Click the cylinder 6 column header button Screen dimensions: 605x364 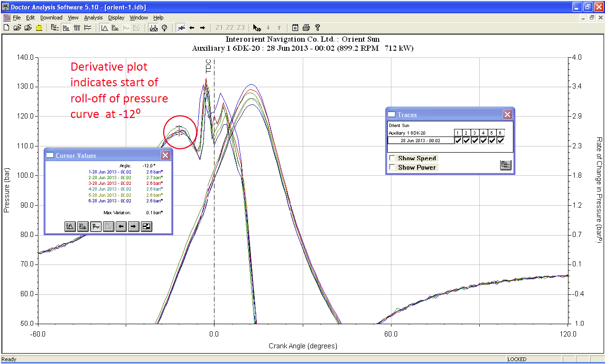(501, 133)
